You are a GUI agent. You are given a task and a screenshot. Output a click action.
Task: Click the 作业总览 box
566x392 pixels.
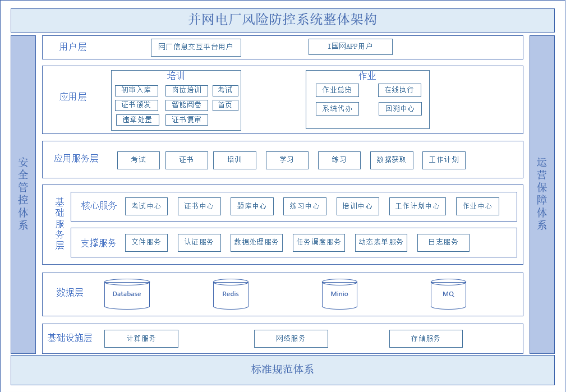[337, 90]
